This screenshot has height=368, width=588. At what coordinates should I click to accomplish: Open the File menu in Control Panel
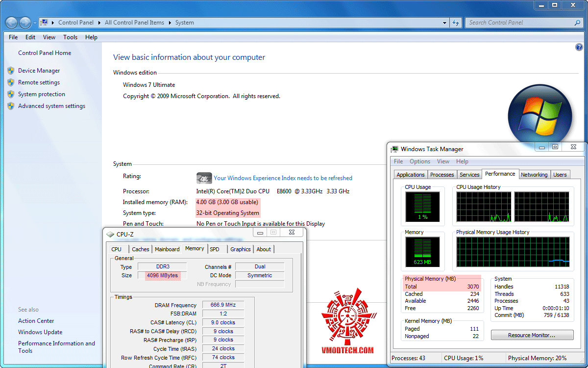coord(13,37)
